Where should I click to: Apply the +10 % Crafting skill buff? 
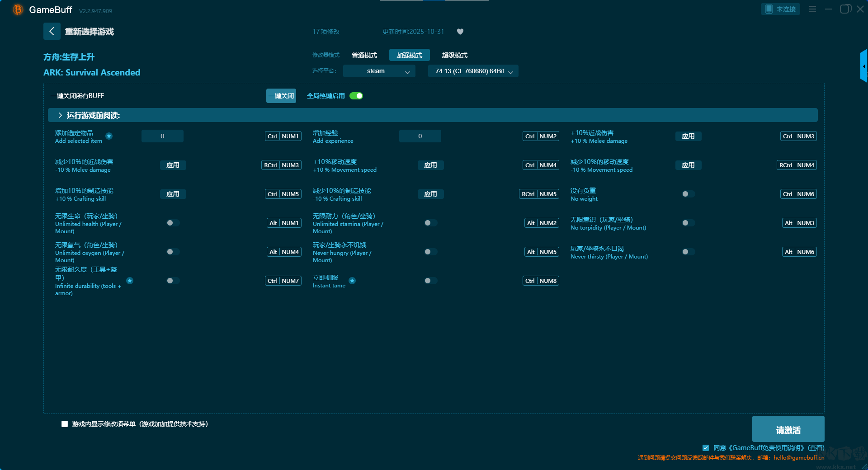click(173, 194)
